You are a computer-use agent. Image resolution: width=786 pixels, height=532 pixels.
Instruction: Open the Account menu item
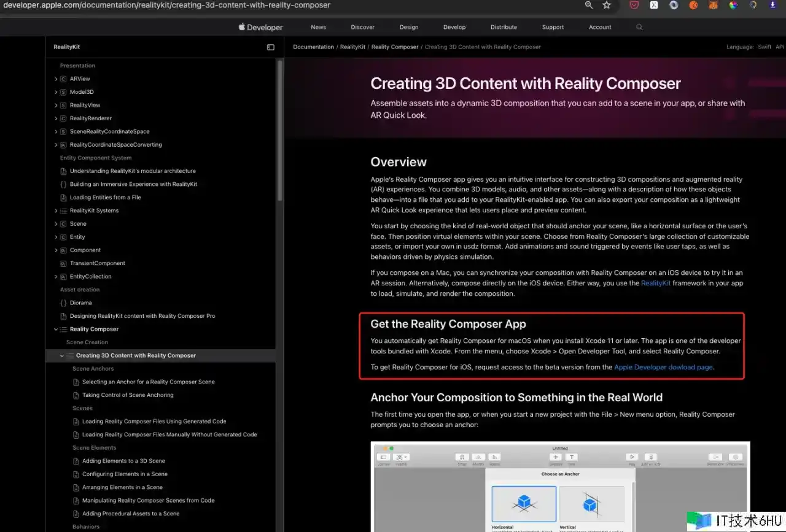point(600,27)
